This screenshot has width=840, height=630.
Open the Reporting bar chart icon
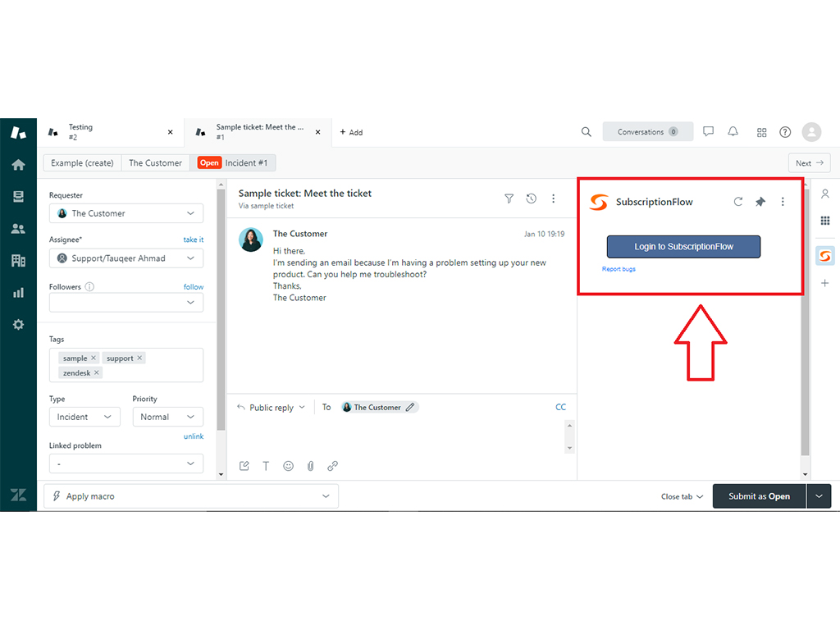(x=18, y=292)
